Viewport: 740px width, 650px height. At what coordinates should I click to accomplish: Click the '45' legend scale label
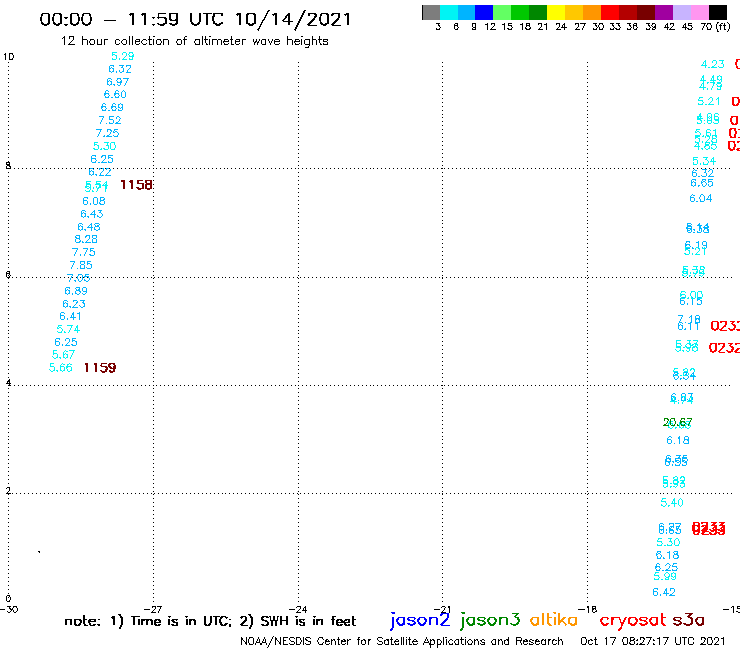[687, 26]
